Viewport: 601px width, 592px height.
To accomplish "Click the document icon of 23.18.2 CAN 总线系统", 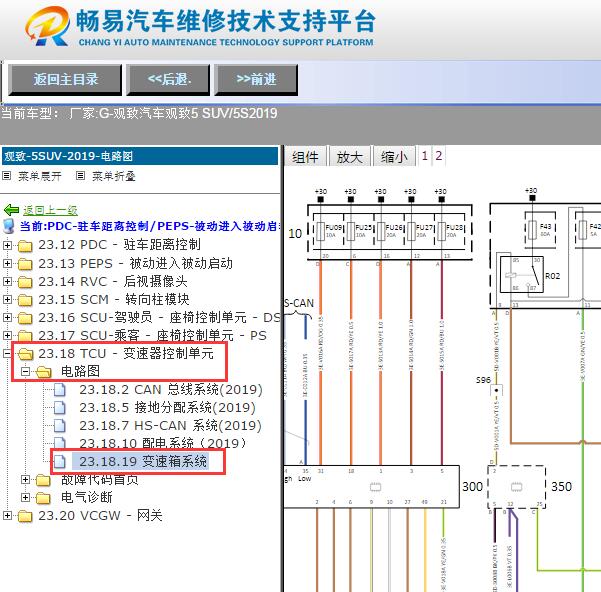I will point(60,390).
